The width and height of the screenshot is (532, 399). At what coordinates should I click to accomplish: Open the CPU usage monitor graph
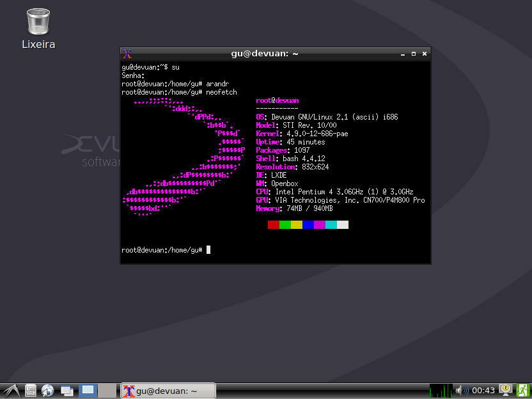(x=441, y=391)
